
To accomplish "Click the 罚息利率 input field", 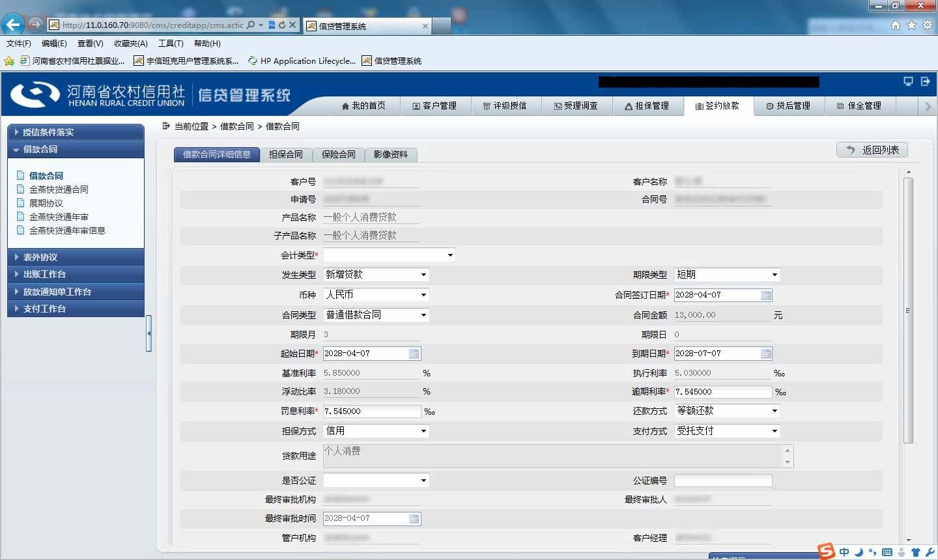I will point(372,412).
